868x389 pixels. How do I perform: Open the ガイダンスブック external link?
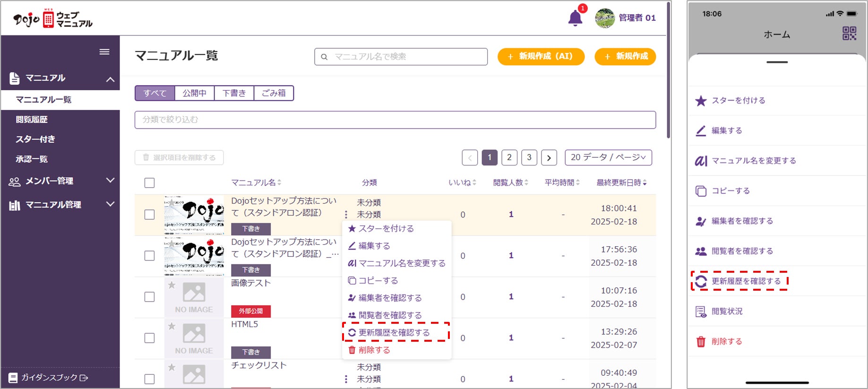pos(48,378)
